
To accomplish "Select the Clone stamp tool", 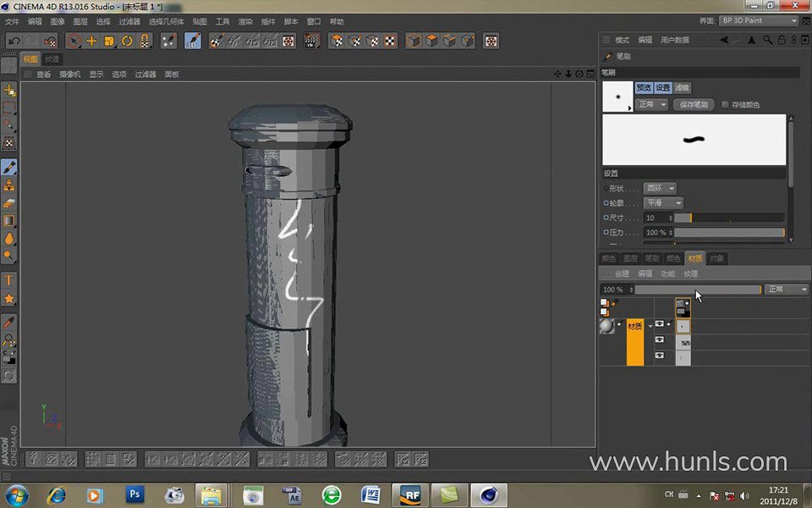I will [x=10, y=185].
